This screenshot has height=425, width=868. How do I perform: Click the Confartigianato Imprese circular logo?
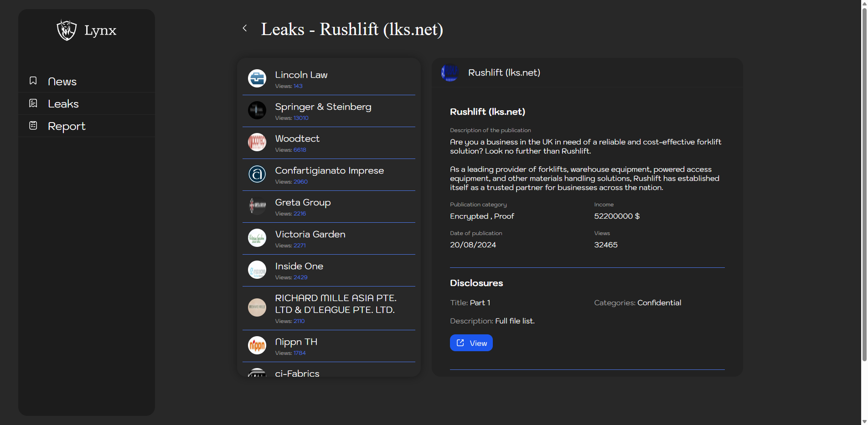[x=257, y=174]
